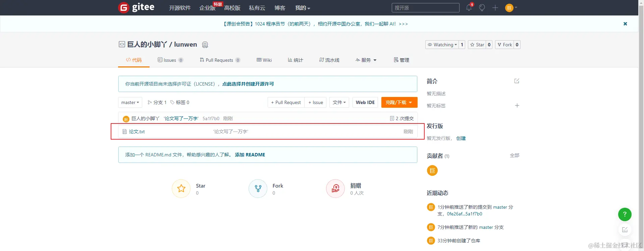
Task: Open the 克隆/下载 dropdown button
Action: pos(399,102)
